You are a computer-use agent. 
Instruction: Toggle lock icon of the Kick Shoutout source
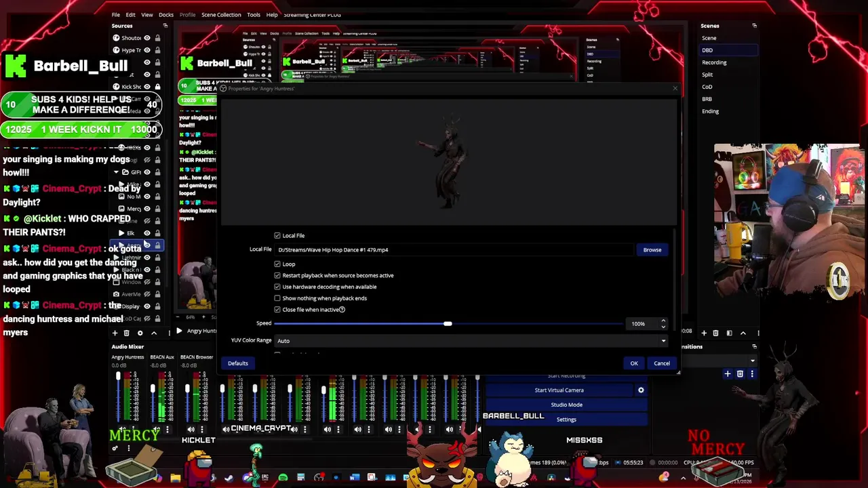click(157, 87)
